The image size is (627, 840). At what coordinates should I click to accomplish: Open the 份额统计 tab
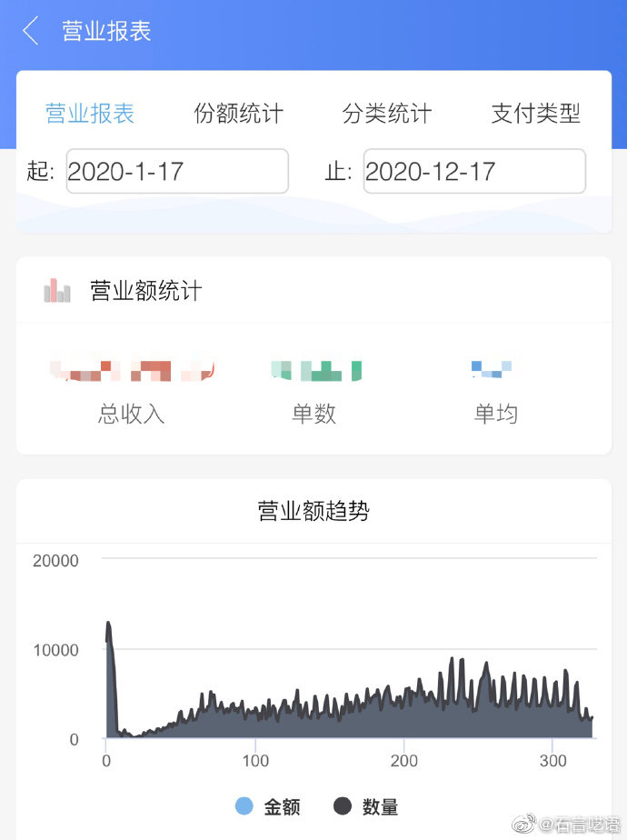(239, 114)
